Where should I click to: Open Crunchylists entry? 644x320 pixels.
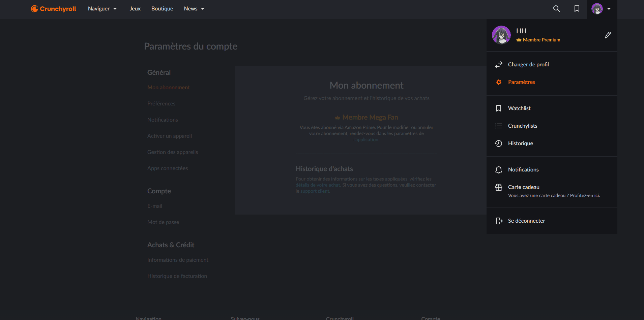click(523, 126)
